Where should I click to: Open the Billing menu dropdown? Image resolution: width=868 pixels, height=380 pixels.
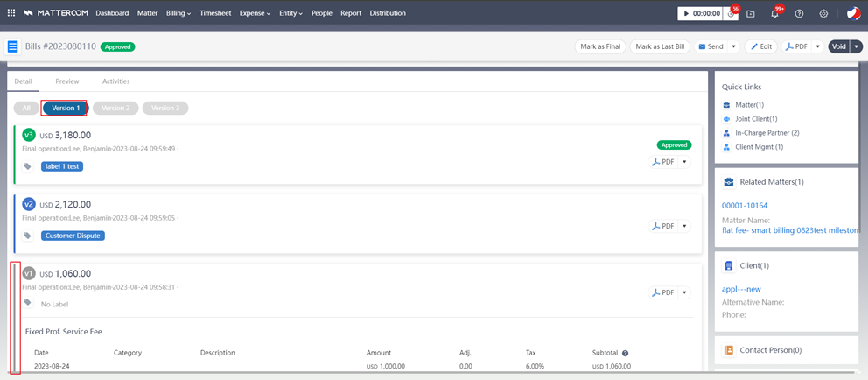pos(178,13)
